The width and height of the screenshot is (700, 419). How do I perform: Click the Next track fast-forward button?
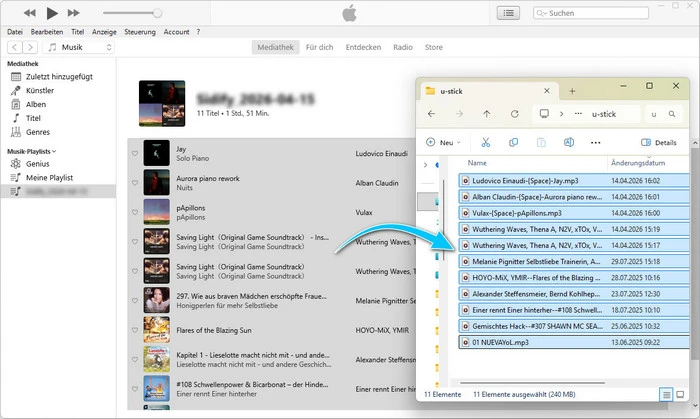[x=74, y=13]
